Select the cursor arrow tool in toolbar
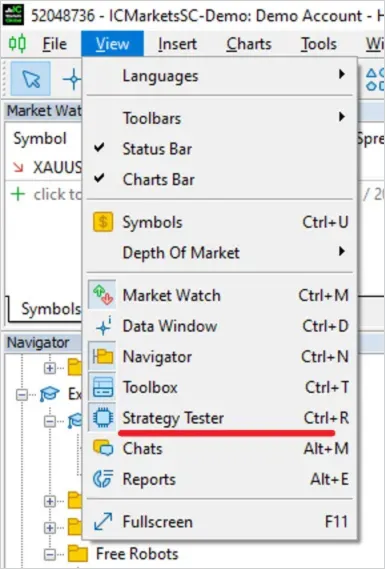 tap(31, 79)
